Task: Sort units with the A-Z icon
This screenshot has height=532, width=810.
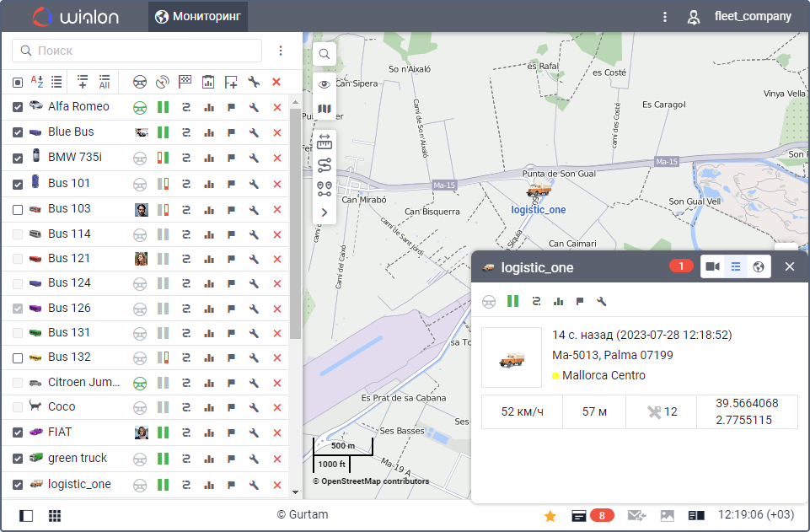Action: coord(37,82)
